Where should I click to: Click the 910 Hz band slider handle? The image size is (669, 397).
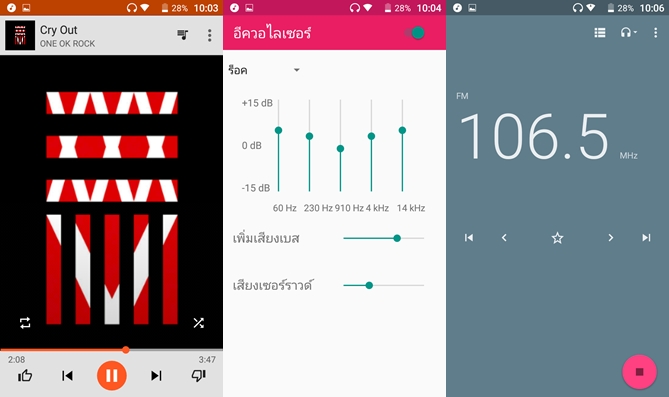(x=340, y=149)
